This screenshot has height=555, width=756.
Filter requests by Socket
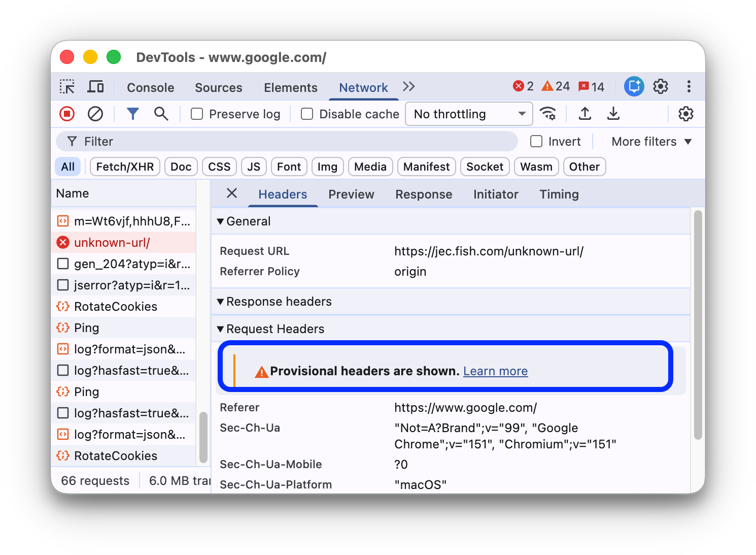click(x=485, y=167)
